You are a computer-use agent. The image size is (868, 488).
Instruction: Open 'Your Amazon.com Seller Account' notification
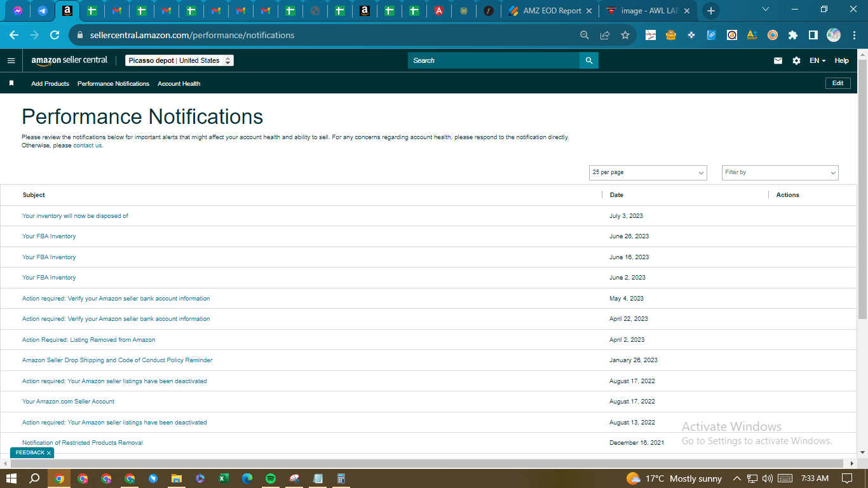68,402
